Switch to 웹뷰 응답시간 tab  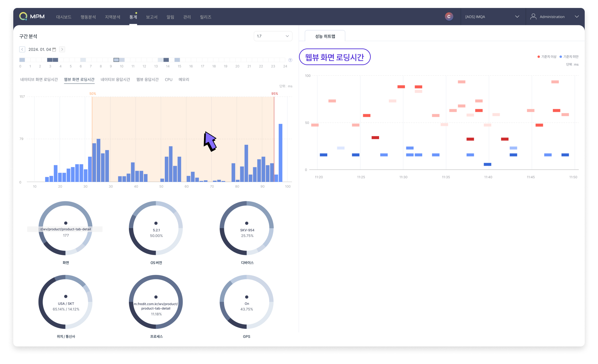point(148,80)
